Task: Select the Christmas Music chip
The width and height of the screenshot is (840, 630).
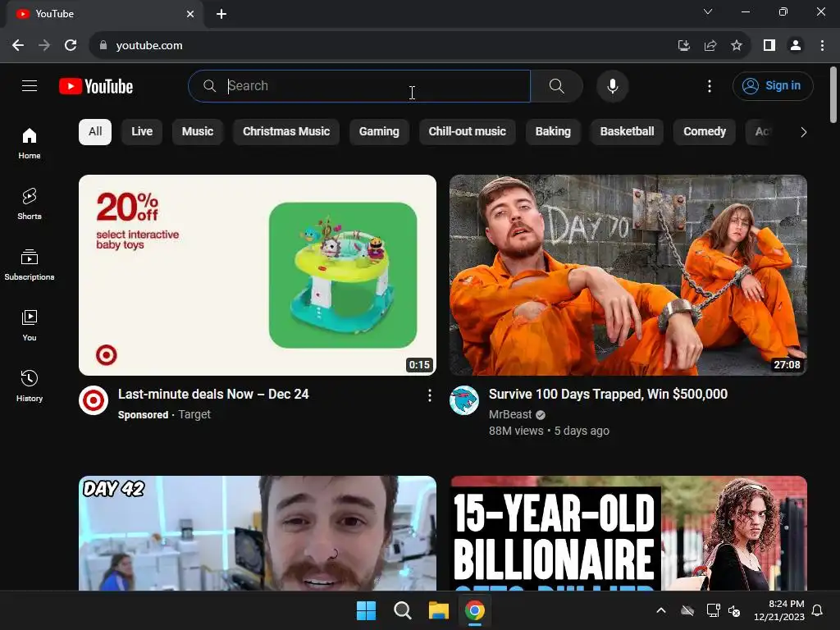Action: [286, 132]
